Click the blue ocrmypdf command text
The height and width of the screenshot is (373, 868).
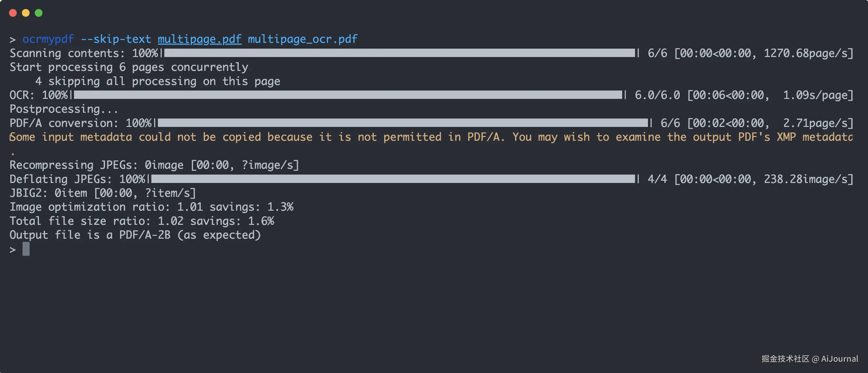48,39
